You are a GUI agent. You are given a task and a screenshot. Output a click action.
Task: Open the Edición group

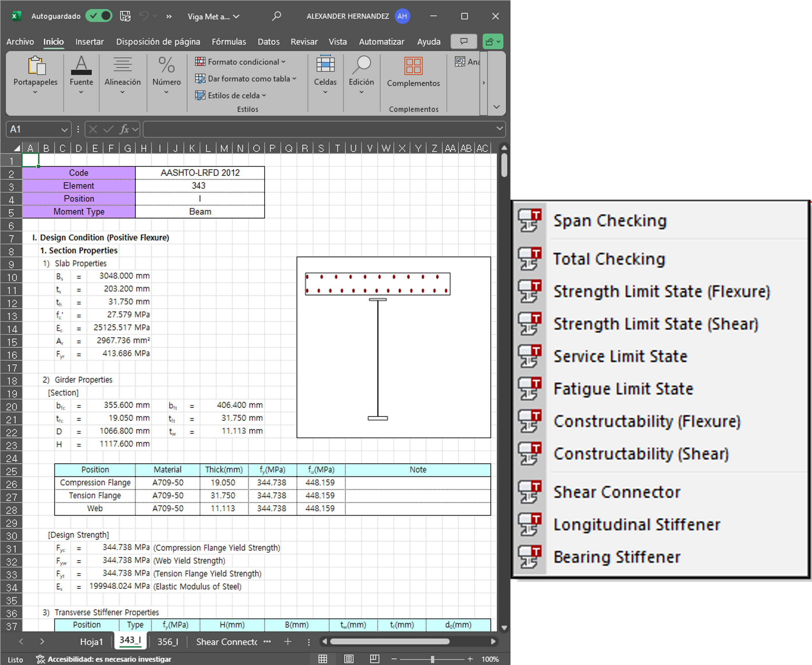pos(361,75)
